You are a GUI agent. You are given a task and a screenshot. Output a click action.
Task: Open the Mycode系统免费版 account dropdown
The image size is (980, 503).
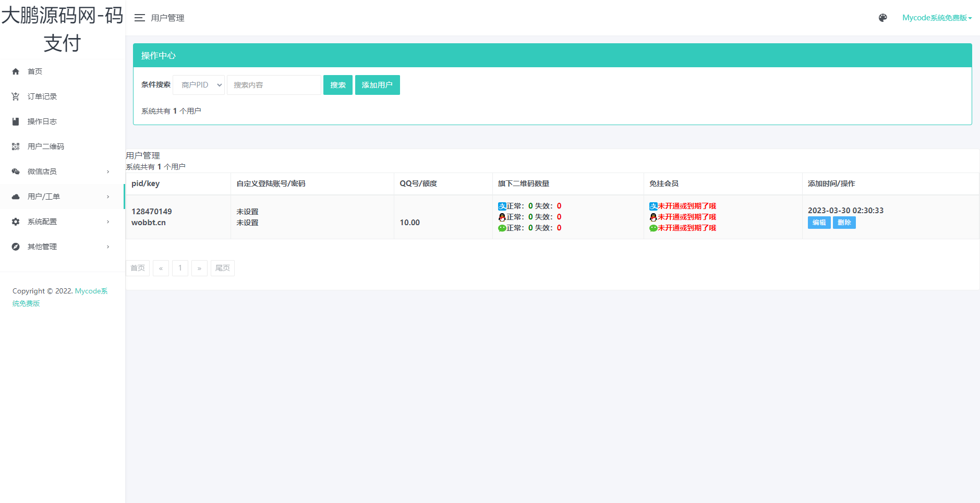click(937, 17)
